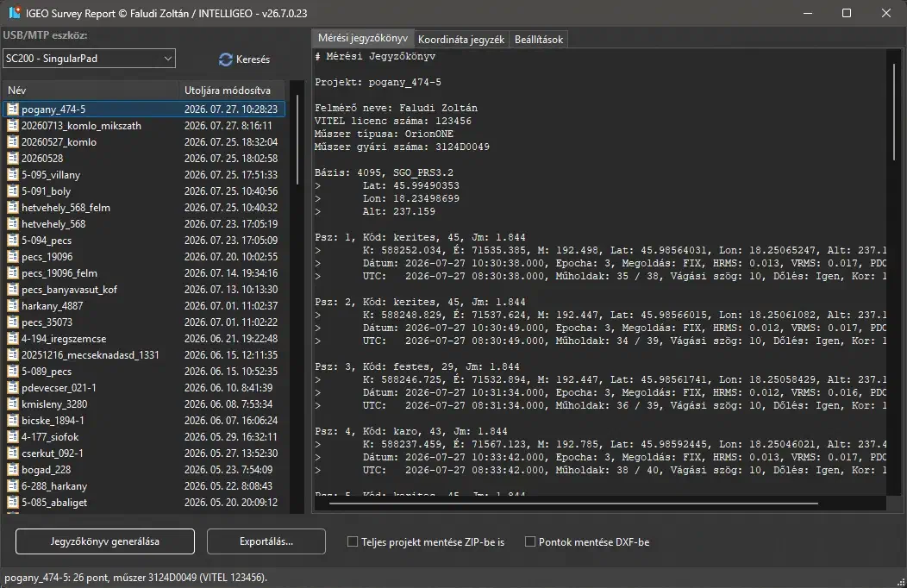
Task: Select the pecs_19096_felm project row
Action: coord(144,273)
